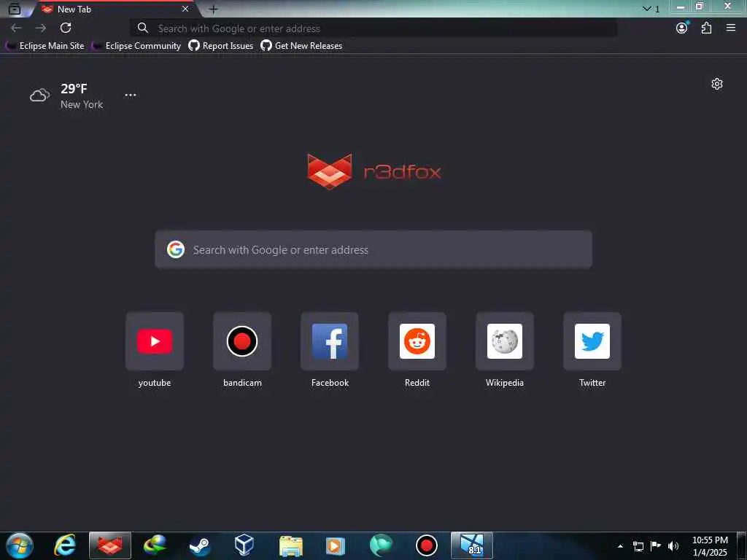747x560 pixels.
Task: Open the 29°F weather forecast
Action: click(x=74, y=88)
